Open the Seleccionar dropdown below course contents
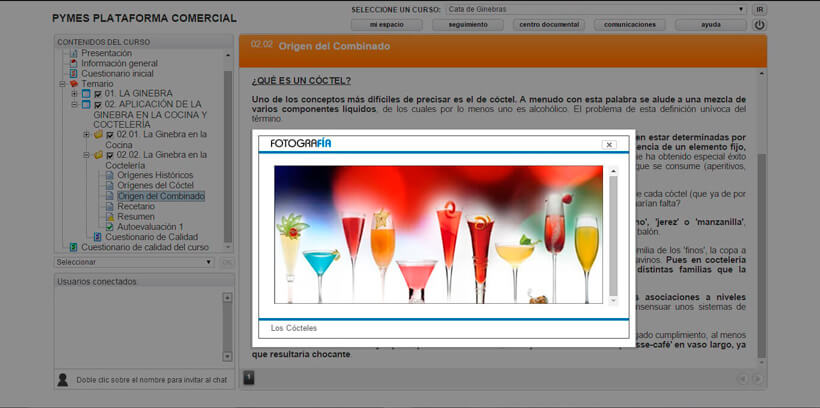 coord(134,262)
